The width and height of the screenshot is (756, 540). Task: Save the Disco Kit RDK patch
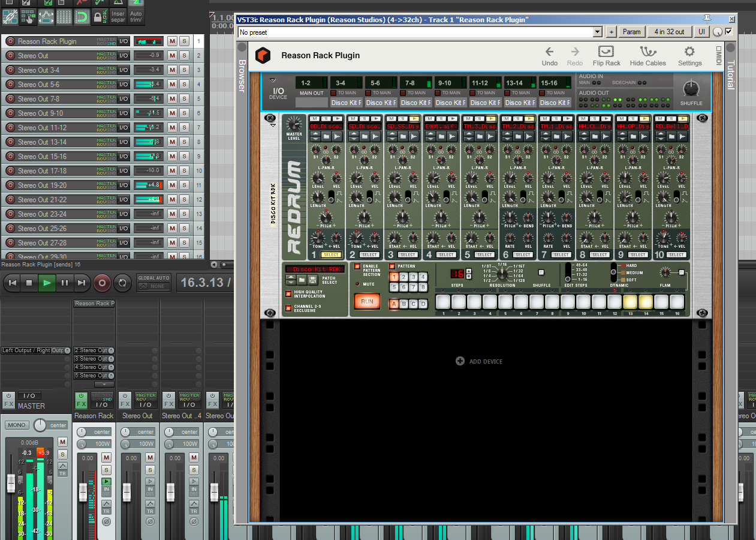[312, 280]
